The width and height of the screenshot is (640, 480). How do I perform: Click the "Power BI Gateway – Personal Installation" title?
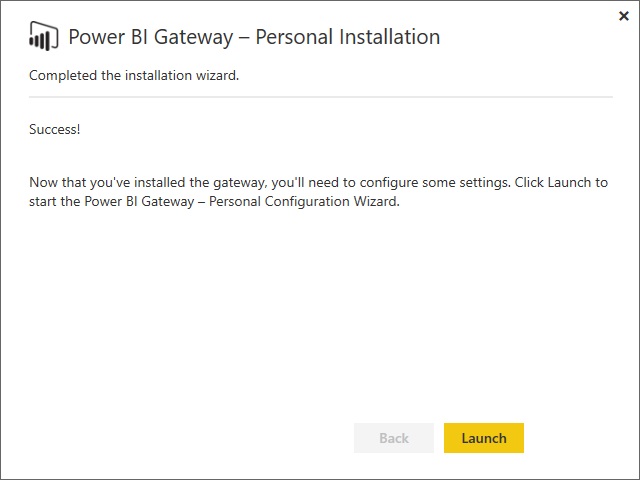pos(254,37)
